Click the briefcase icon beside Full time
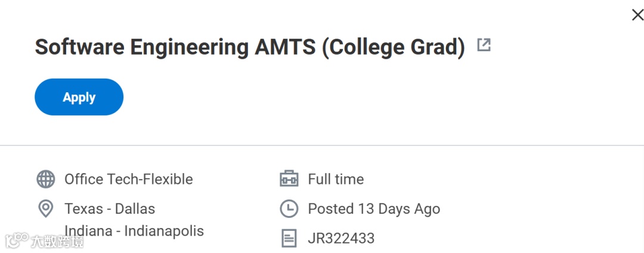 click(x=289, y=179)
